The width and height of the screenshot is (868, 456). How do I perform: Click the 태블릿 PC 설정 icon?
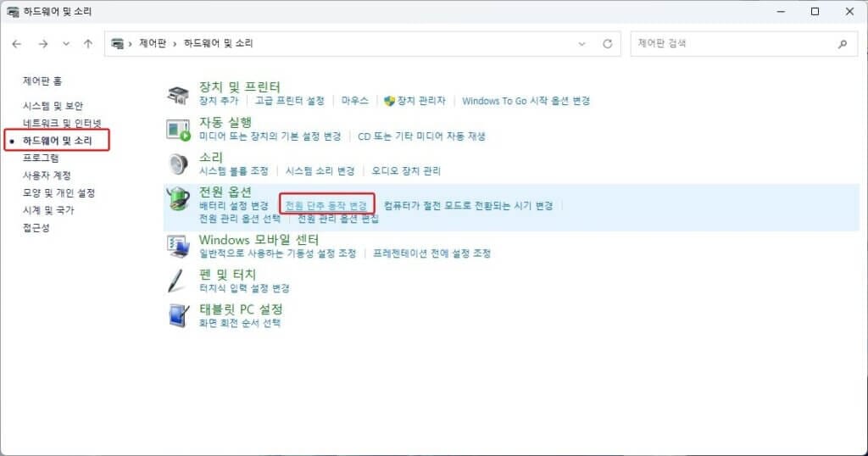(x=178, y=315)
